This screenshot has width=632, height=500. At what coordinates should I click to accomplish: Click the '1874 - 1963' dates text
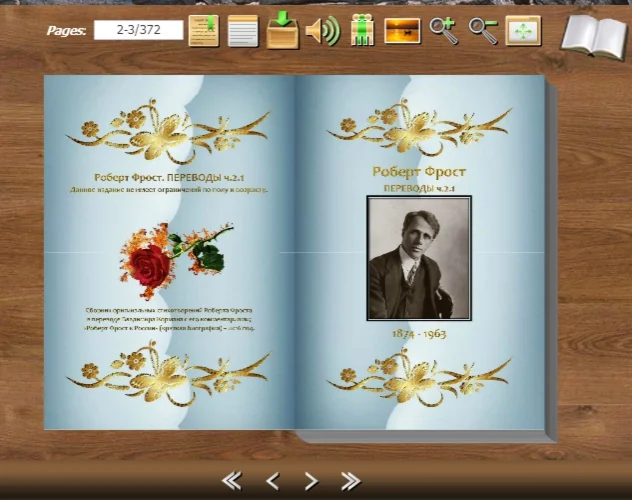419,334
